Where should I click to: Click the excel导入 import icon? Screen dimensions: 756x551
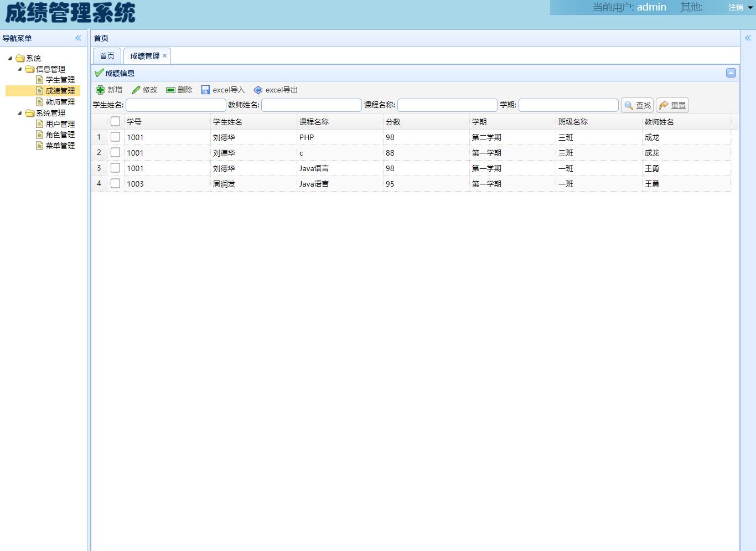coord(206,90)
